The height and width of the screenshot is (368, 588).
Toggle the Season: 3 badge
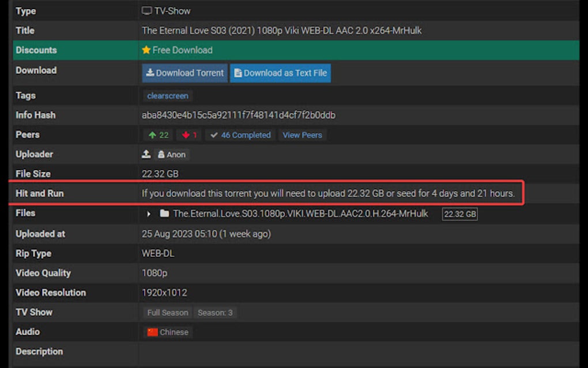pos(216,312)
